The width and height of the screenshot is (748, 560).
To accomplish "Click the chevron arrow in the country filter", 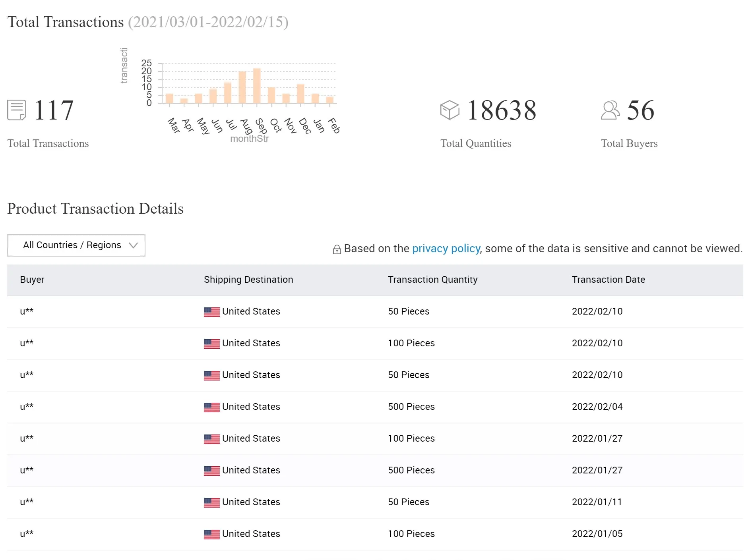I will tap(134, 245).
